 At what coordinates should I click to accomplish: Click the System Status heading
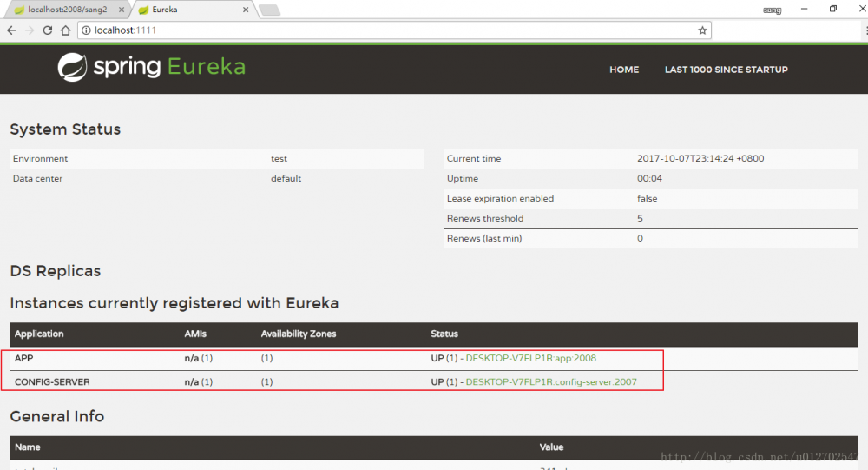coord(65,129)
